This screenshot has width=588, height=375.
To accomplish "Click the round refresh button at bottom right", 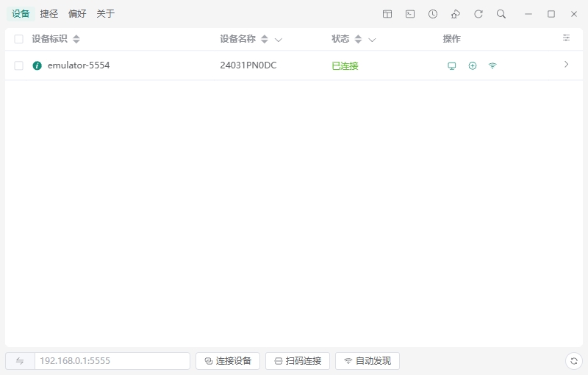I will [574, 361].
